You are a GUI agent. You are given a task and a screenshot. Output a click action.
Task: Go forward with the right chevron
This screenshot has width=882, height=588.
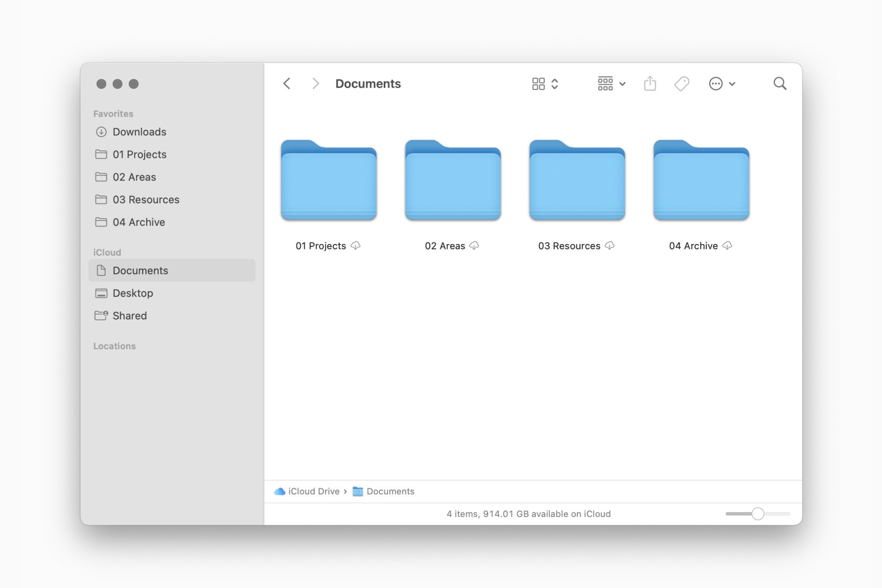pos(316,84)
